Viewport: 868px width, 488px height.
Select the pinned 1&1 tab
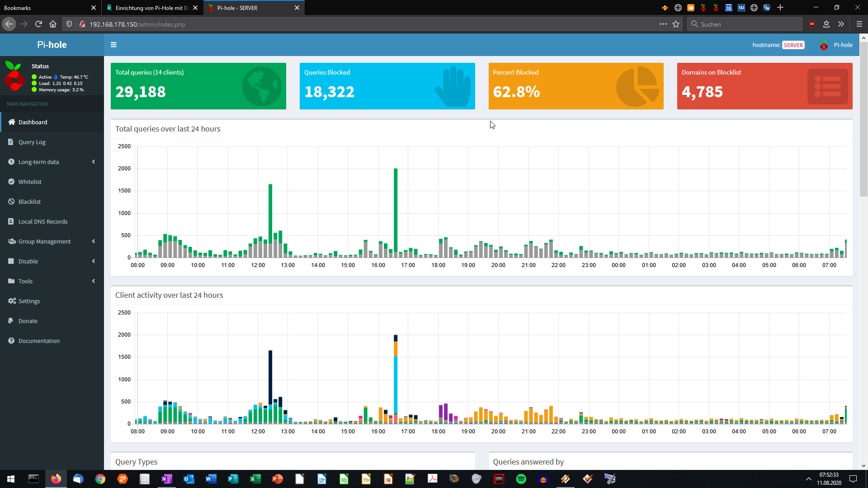[x=741, y=8]
